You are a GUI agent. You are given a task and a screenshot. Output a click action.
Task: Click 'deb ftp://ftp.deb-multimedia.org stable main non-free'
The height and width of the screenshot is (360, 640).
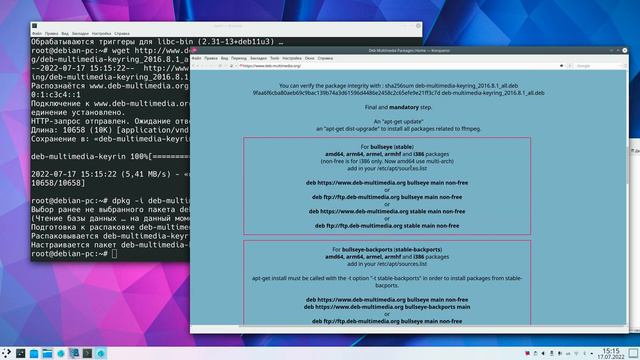387,226
